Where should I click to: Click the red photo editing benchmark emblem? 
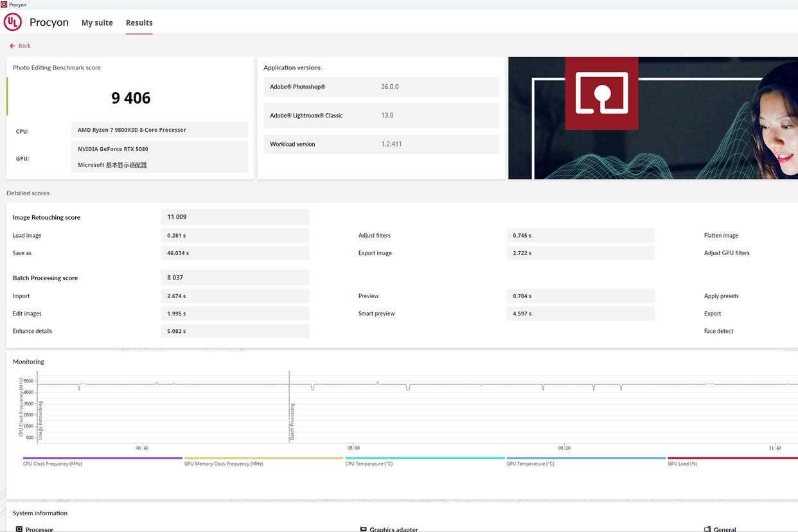click(601, 94)
